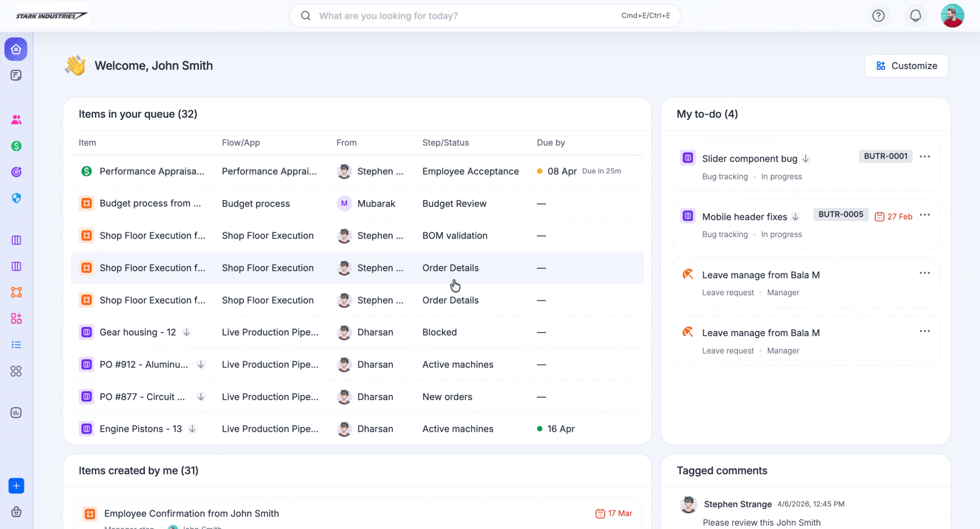Viewport: 980px width, 529px height.
Task: Open the analytics chart sidebar icon
Action: point(16,413)
